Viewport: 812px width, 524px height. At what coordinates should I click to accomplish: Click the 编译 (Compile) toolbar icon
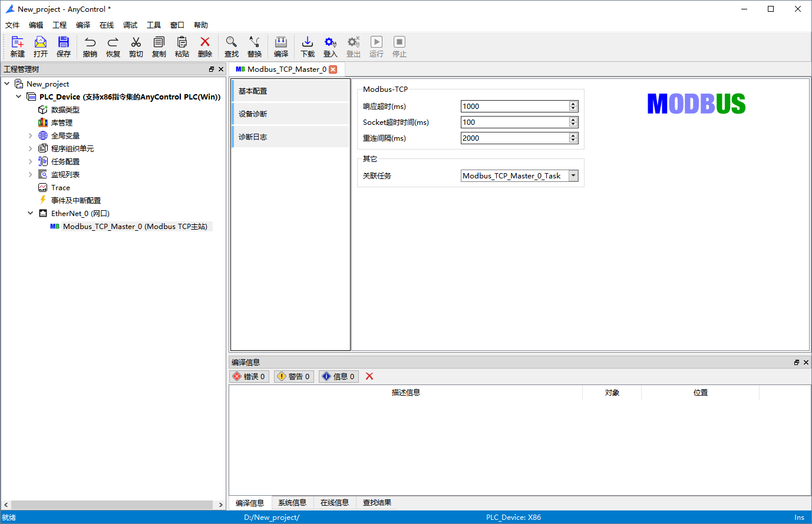click(281, 42)
